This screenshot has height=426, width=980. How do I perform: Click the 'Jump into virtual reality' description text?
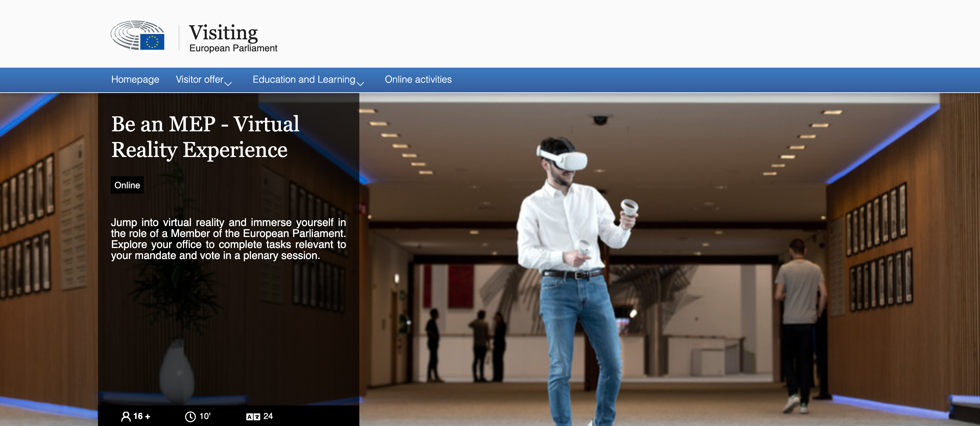point(228,239)
